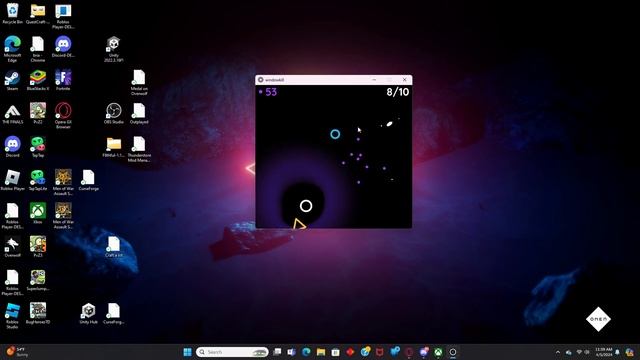Open the BugHeroesTD desktop shortcut
The height and width of the screenshot is (360, 640).
coord(38,313)
